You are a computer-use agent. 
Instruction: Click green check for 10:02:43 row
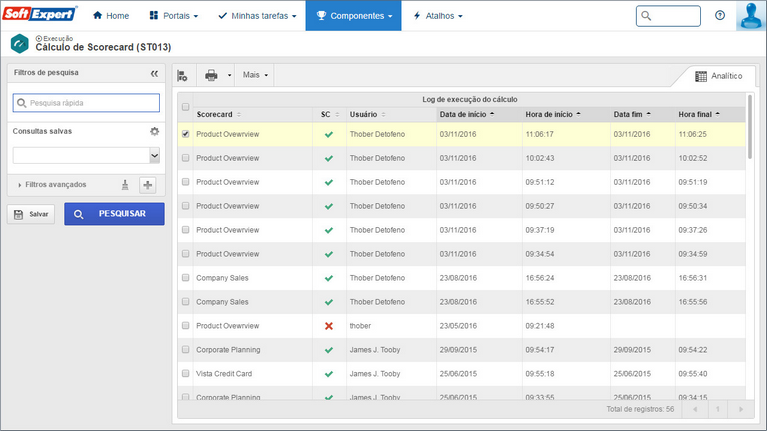click(x=329, y=159)
